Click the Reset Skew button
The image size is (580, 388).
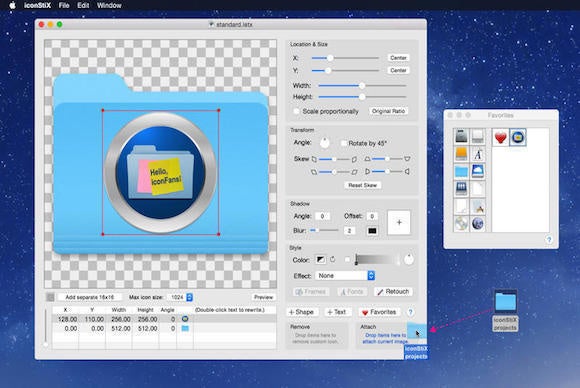tap(362, 185)
